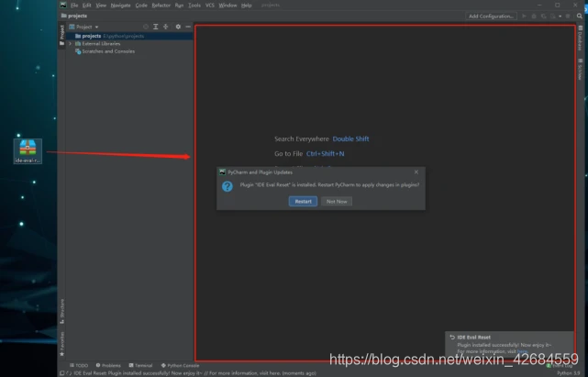Toggle the Project side tab
588x377 pixels.
[61, 36]
